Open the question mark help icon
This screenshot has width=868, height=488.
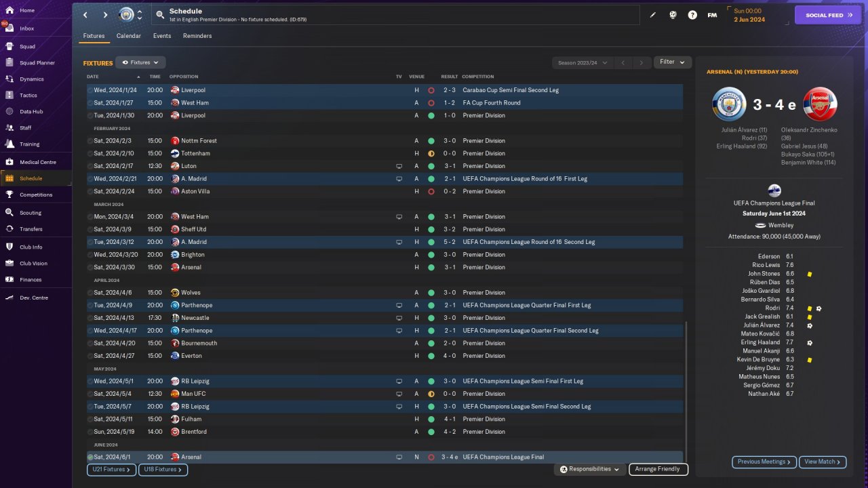point(692,15)
